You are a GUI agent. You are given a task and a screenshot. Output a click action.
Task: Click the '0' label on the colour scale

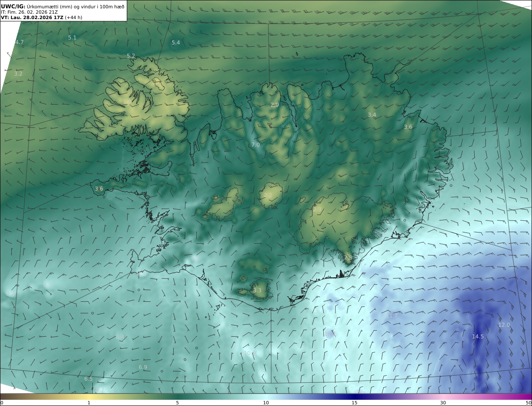point(2,403)
